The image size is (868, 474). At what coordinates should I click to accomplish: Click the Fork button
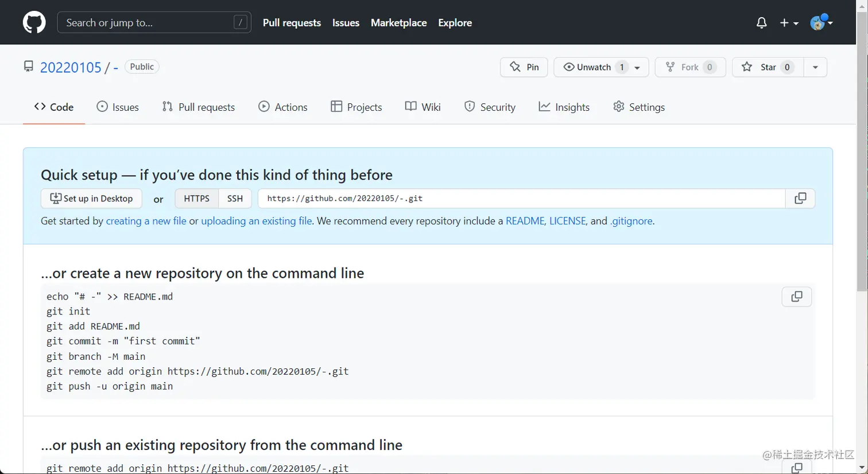[x=691, y=67]
